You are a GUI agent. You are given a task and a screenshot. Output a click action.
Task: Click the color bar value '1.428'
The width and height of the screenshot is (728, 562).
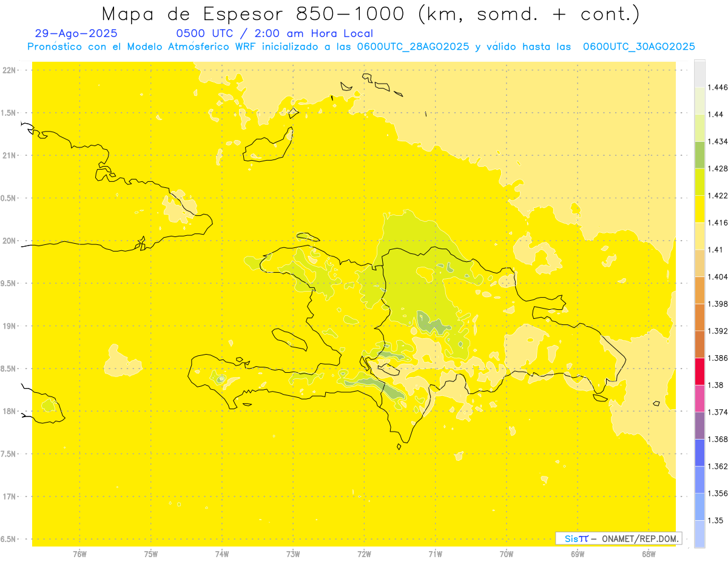click(x=719, y=169)
